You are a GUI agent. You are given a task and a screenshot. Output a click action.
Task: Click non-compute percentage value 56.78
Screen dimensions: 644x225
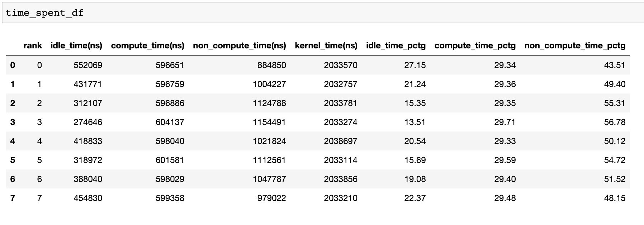614,122
